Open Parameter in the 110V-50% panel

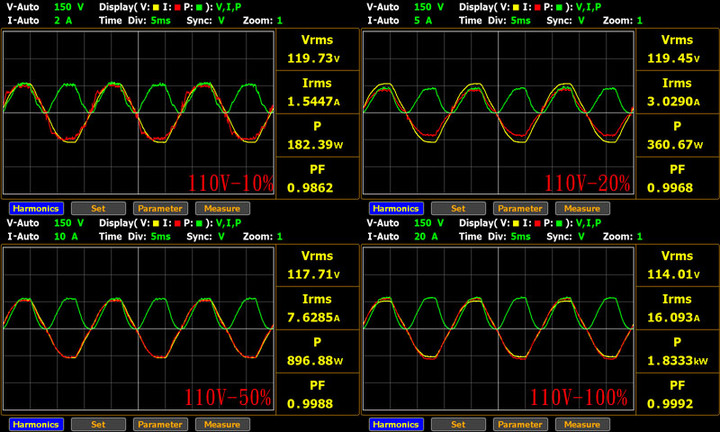pos(160,424)
